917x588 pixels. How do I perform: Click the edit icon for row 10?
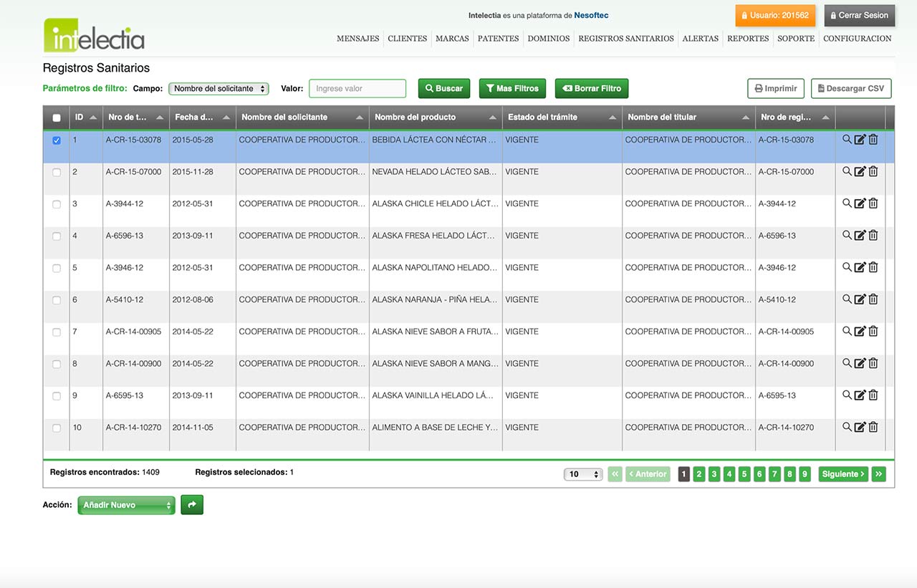click(860, 428)
